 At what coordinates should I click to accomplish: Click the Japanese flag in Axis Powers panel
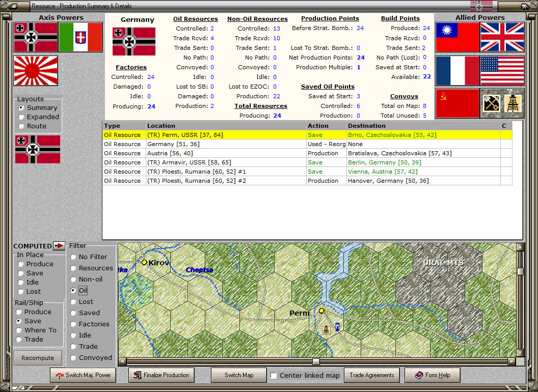tap(35, 71)
